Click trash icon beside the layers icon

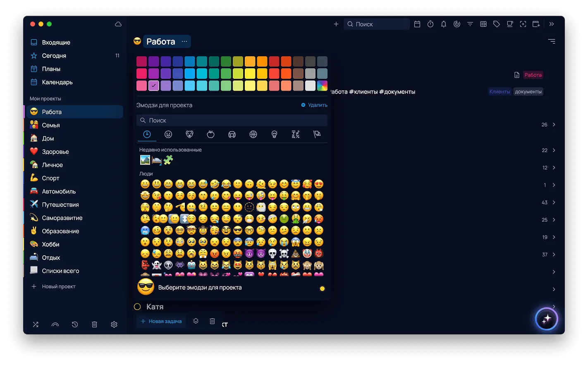point(212,321)
